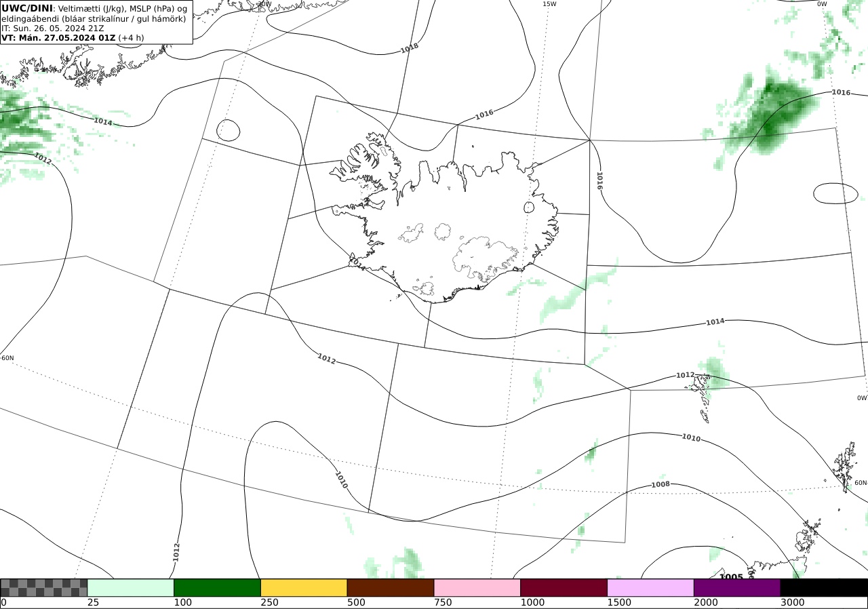Click the 1014 label southeast of Iceland
The image size is (868, 609).
point(715,321)
